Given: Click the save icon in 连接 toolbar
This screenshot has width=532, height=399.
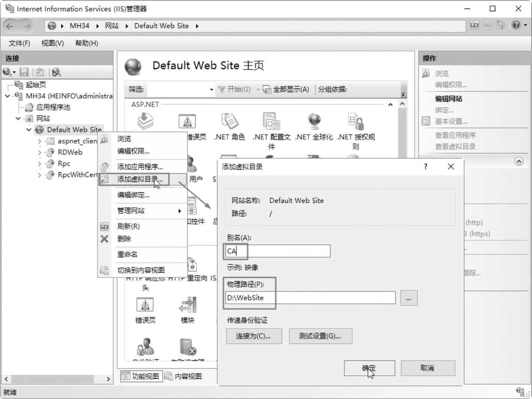Looking at the screenshot, I should [24, 72].
